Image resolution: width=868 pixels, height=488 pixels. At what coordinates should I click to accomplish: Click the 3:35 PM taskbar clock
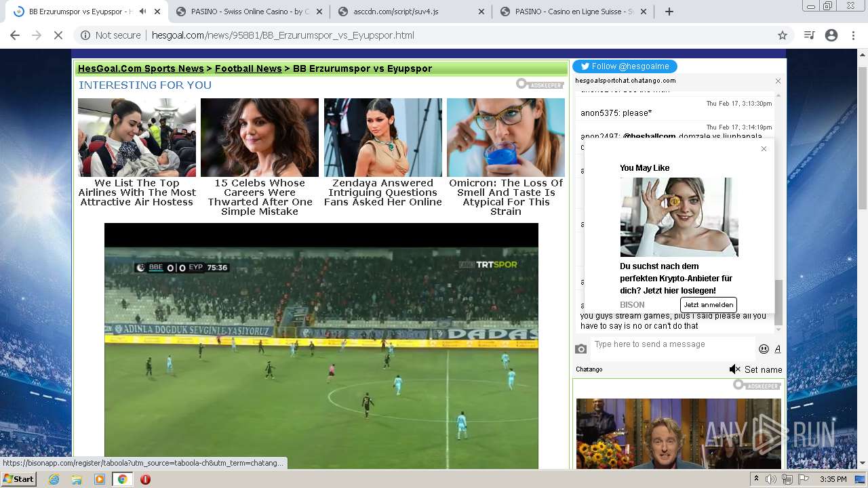[x=833, y=479]
